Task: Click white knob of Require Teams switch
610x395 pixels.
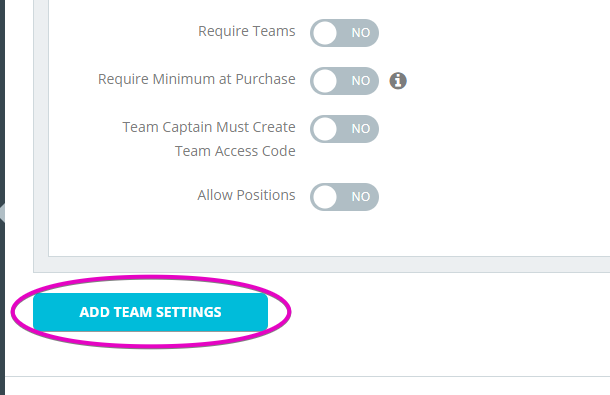Action: pyautogui.click(x=325, y=33)
